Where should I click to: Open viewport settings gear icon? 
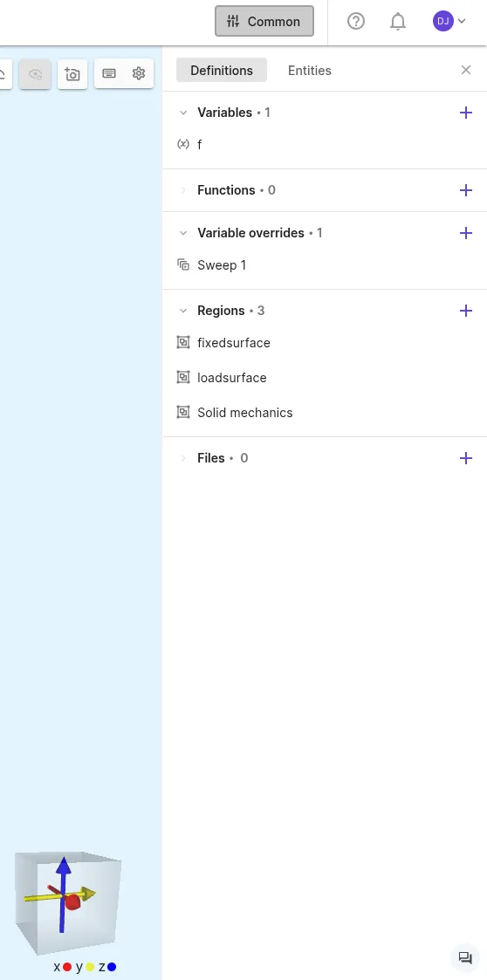139,74
